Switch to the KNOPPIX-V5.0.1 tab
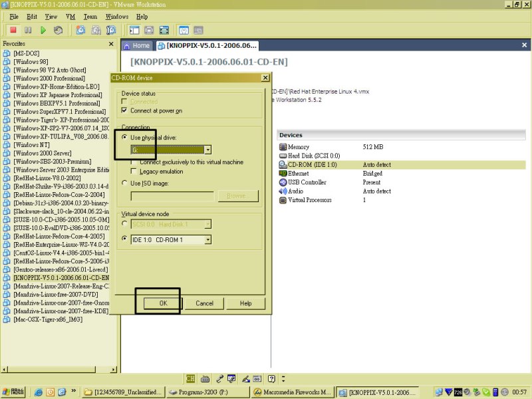 tap(207, 46)
